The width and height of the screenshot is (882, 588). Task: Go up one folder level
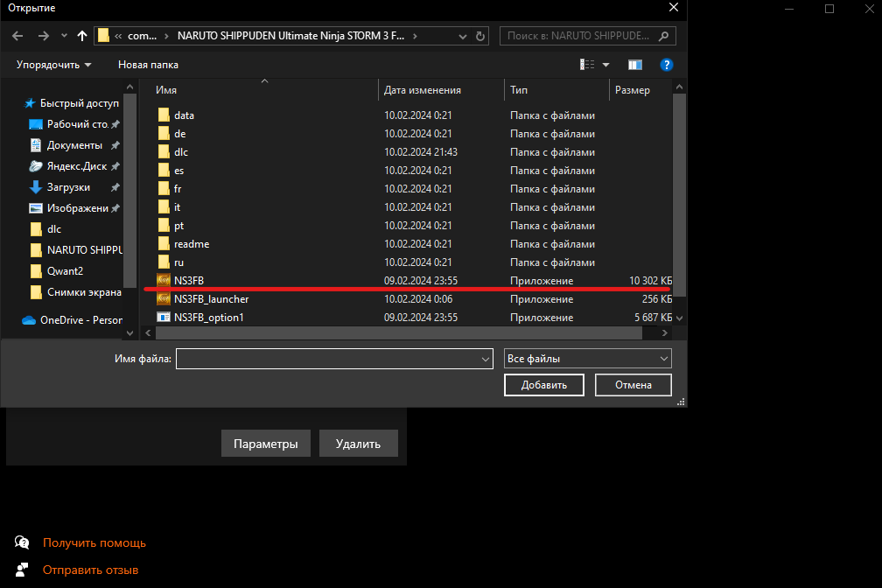click(x=82, y=36)
